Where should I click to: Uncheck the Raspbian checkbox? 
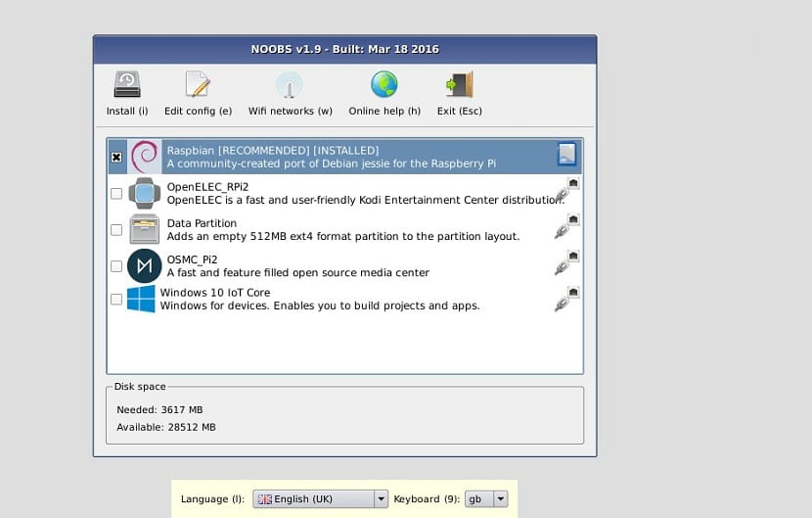coord(116,157)
